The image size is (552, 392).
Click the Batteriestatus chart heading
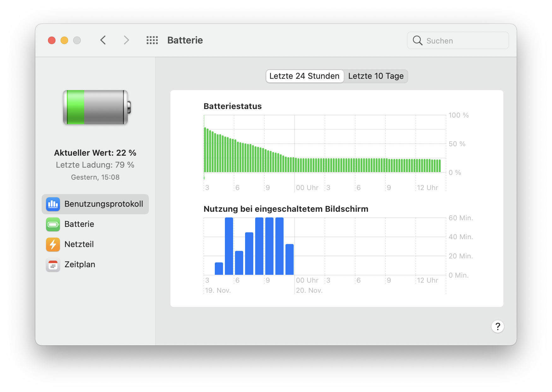tap(232, 106)
